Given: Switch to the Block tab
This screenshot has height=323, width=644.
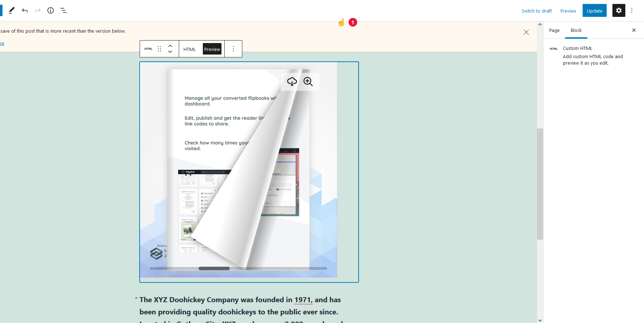Looking at the screenshot, I should [x=576, y=30].
